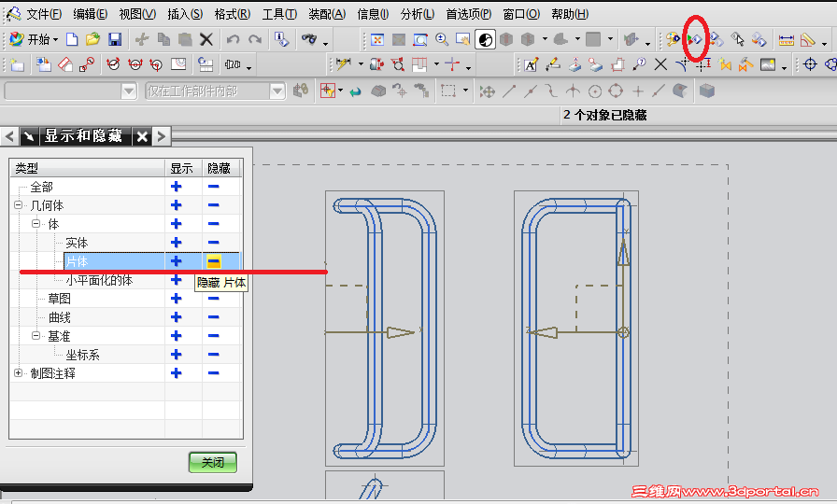Viewport: 837px width, 504px height.
Task: Hide curves using 曲线 minus
Action: click(214, 317)
